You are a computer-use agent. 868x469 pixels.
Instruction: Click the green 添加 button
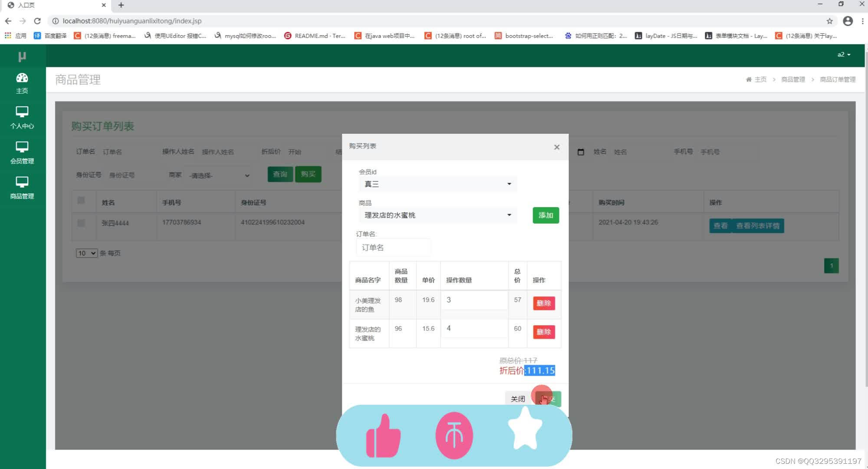point(546,215)
